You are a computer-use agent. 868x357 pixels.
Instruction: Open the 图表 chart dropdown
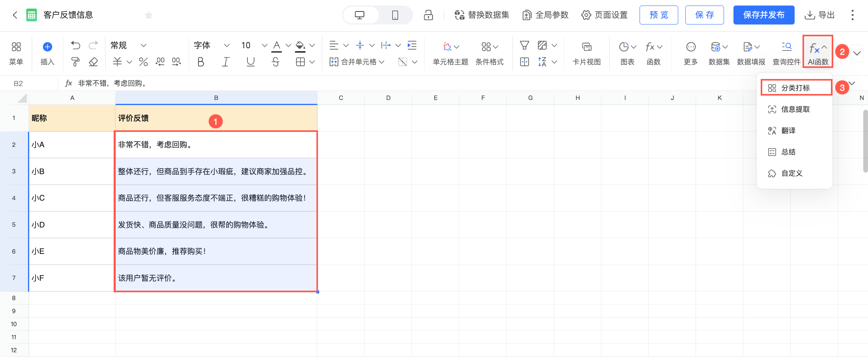[x=627, y=53]
